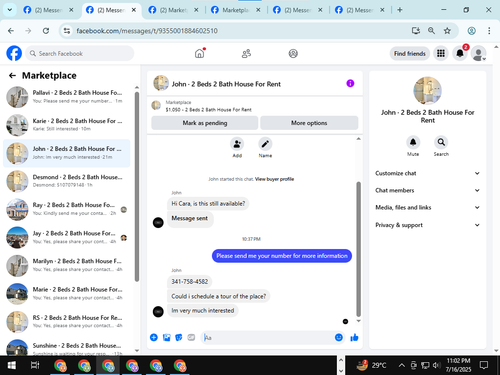The width and height of the screenshot is (500, 375).
Task: Open browser zoom magnifier icon
Action: point(431,31)
